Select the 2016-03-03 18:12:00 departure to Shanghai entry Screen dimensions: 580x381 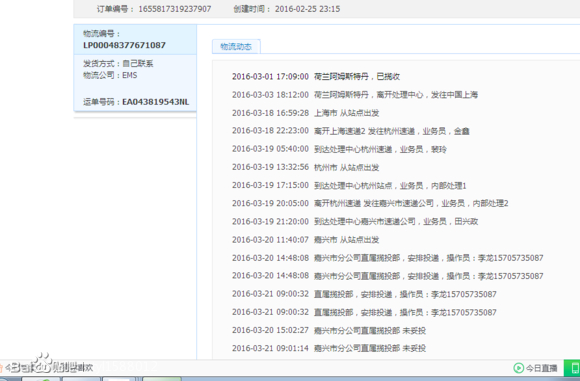point(355,95)
